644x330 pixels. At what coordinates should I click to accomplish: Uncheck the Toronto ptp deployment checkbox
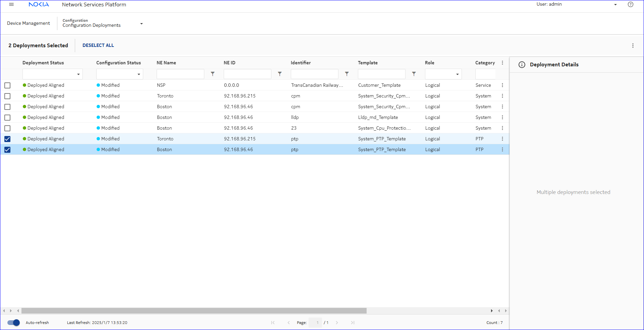[x=7, y=139]
